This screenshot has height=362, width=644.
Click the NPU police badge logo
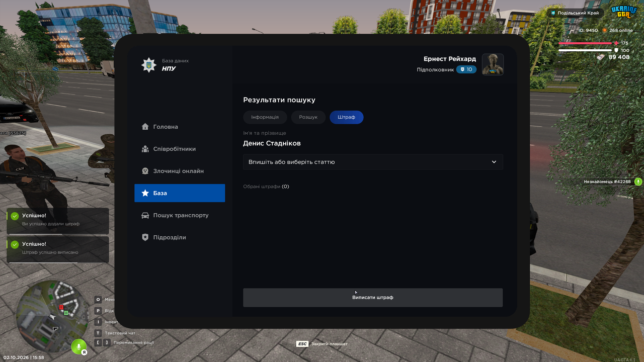[x=148, y=65]
